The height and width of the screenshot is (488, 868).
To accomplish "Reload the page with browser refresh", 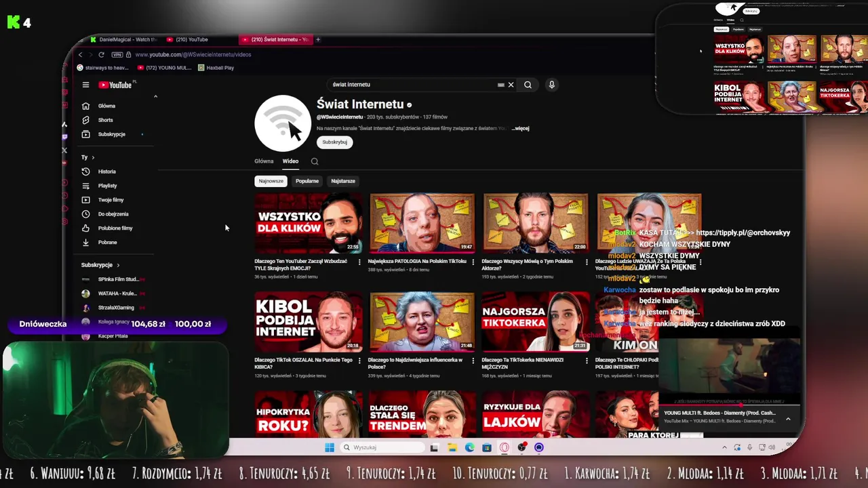I will click(101, 54).
